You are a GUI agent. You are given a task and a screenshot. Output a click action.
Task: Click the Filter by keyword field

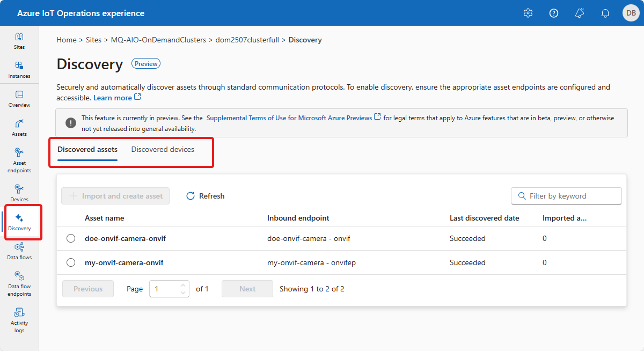coord(566,196)
